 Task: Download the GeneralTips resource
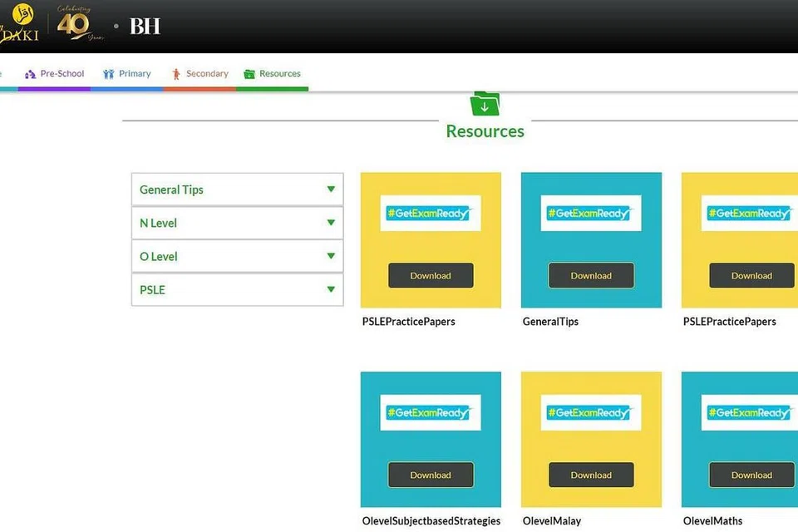pos(591,276)
